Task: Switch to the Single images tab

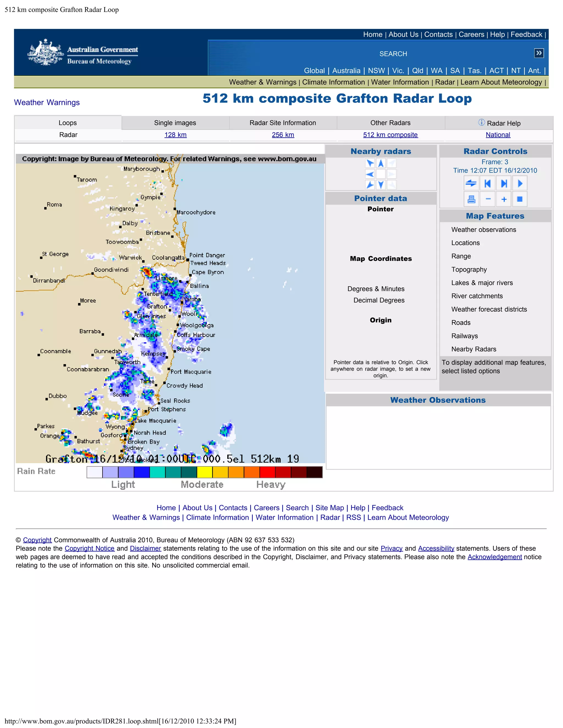Action: (x=175, y=123)
